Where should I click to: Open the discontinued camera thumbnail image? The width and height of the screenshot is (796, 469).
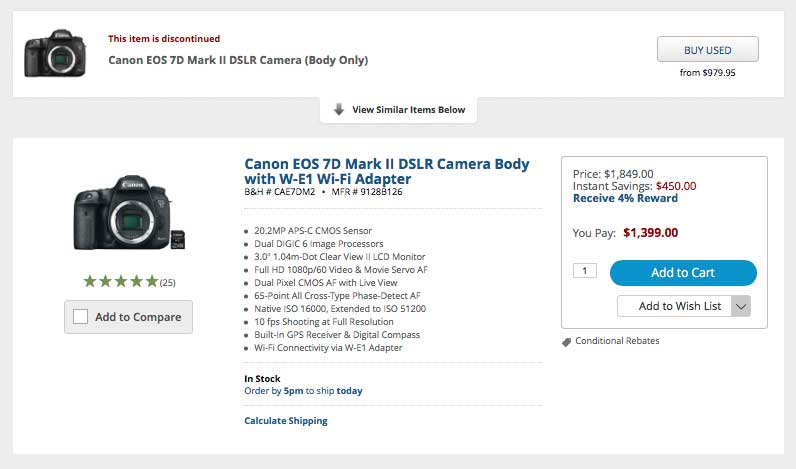(55, 53)
